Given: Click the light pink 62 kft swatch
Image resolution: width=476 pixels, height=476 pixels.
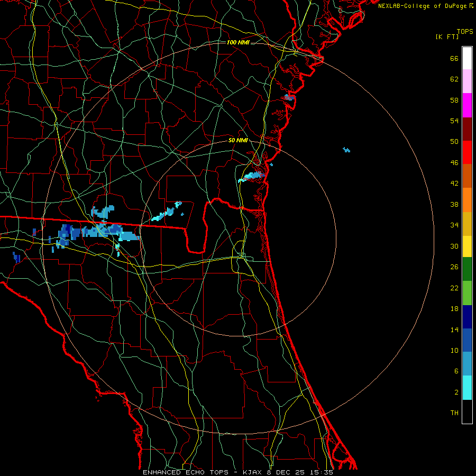Looking at the screenshot, I should click(x=467, y=81).
